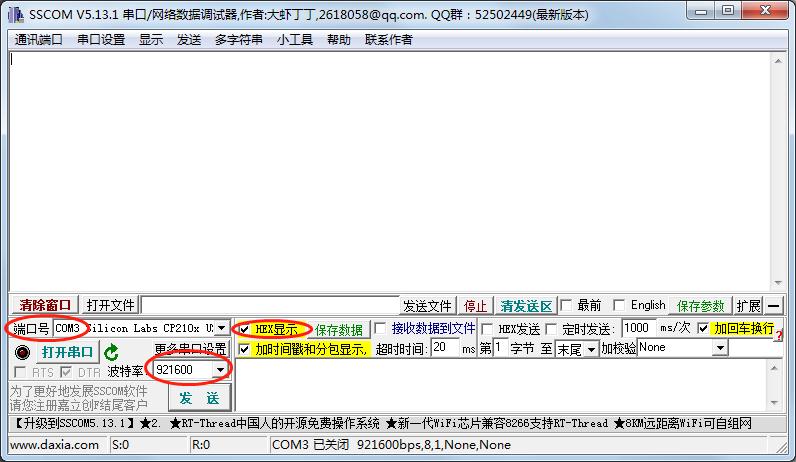Click the receive area vertical scrollbar
796x462 pixels.
click(x=778, y=170)
